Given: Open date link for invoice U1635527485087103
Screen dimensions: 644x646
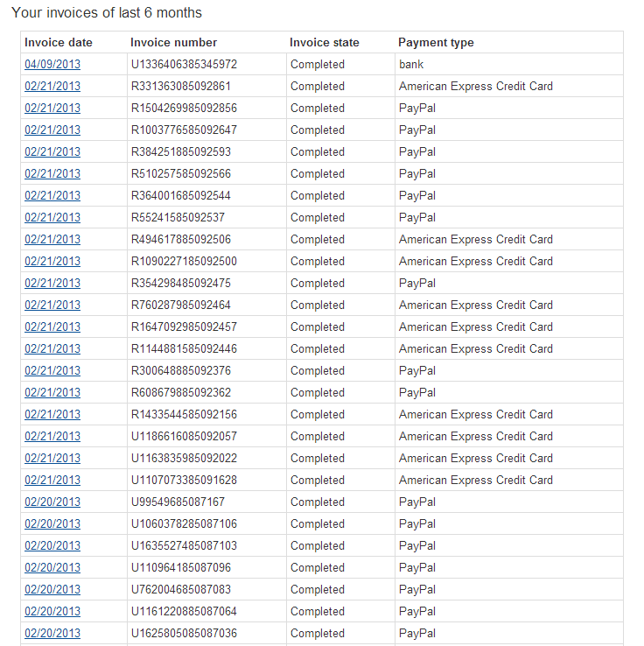Looking at the screenshot, I should pos(52,545).
